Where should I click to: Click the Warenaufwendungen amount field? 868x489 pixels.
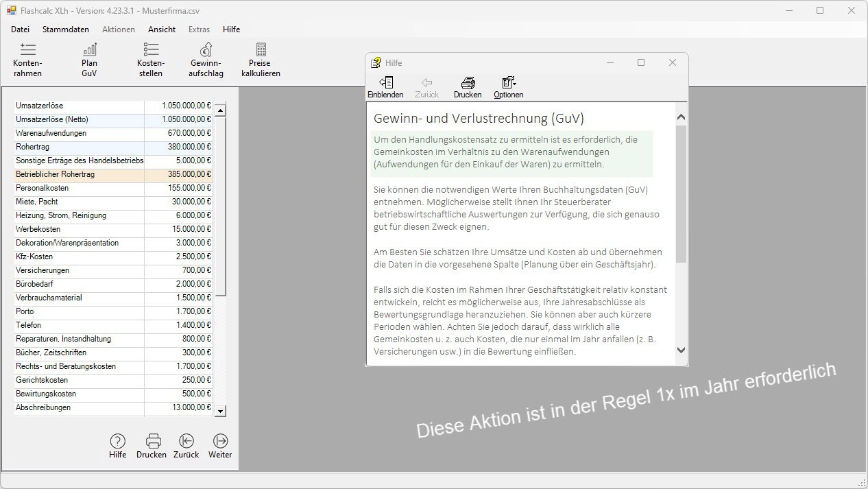pyautogui.click(x=178, y=133)
